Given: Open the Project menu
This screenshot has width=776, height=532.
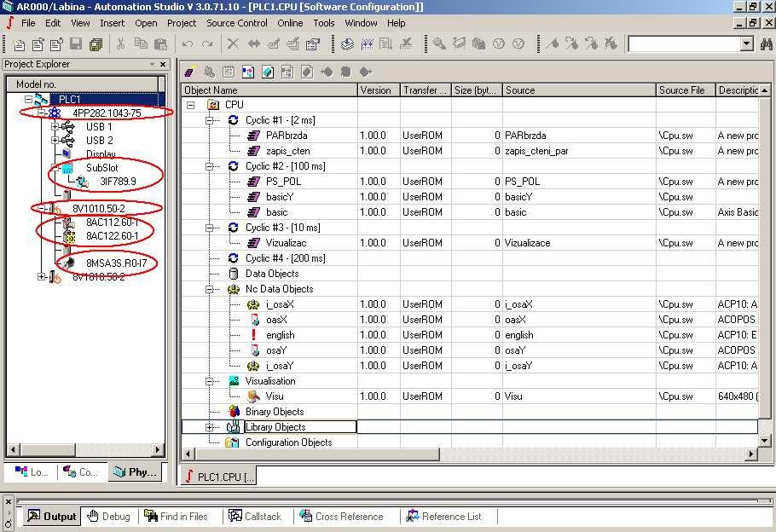Looking at the screenshot, I should pyautogui.click(x=182, y=23).
